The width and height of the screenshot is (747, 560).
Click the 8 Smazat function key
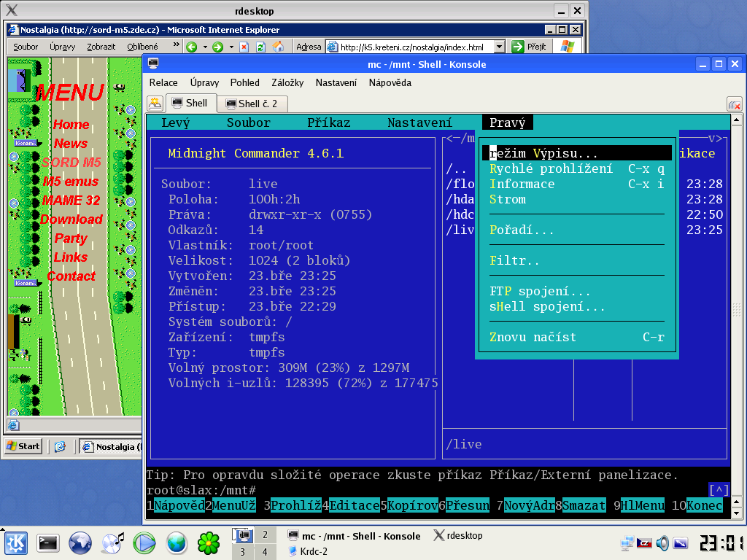(580, 505)
